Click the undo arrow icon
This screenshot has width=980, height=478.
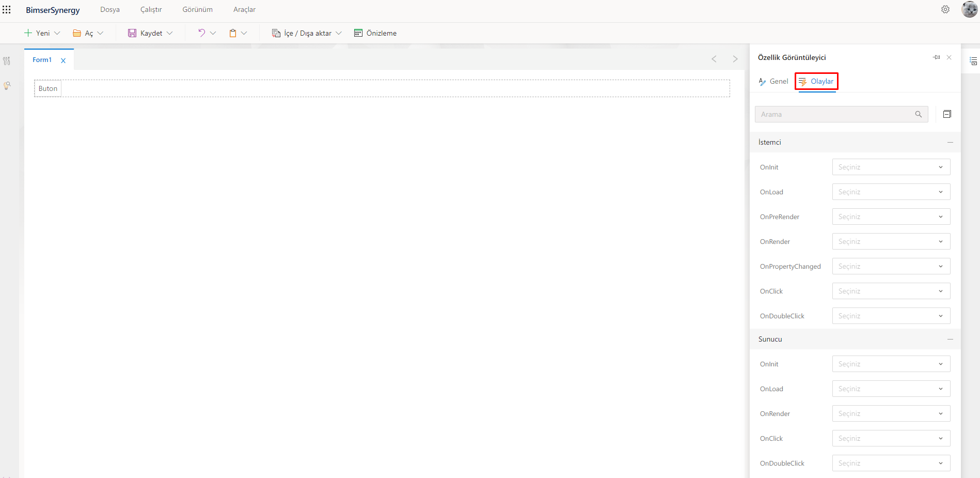tap(201, 33)
